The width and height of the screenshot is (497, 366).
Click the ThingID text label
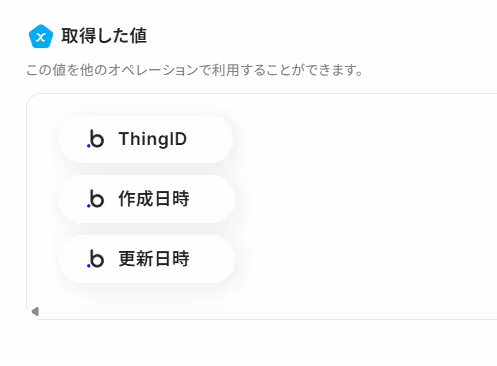(x=153, y=139)
